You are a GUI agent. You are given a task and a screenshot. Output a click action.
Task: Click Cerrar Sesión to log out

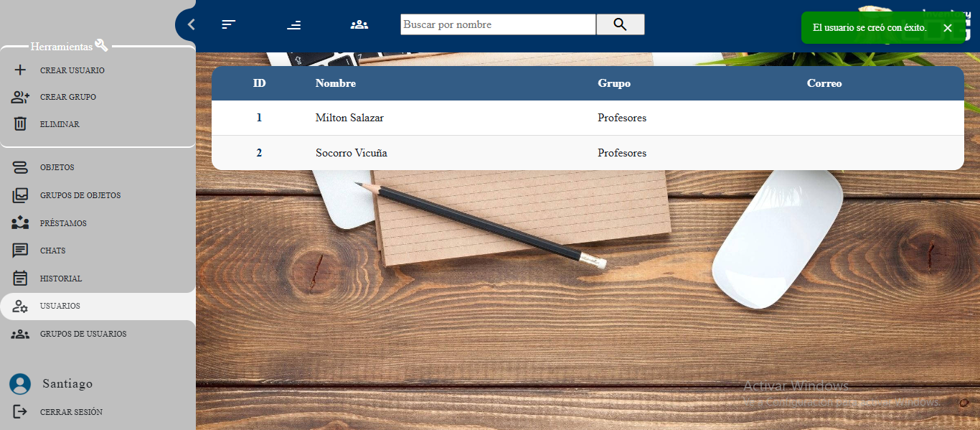click(x=70, y=412)
